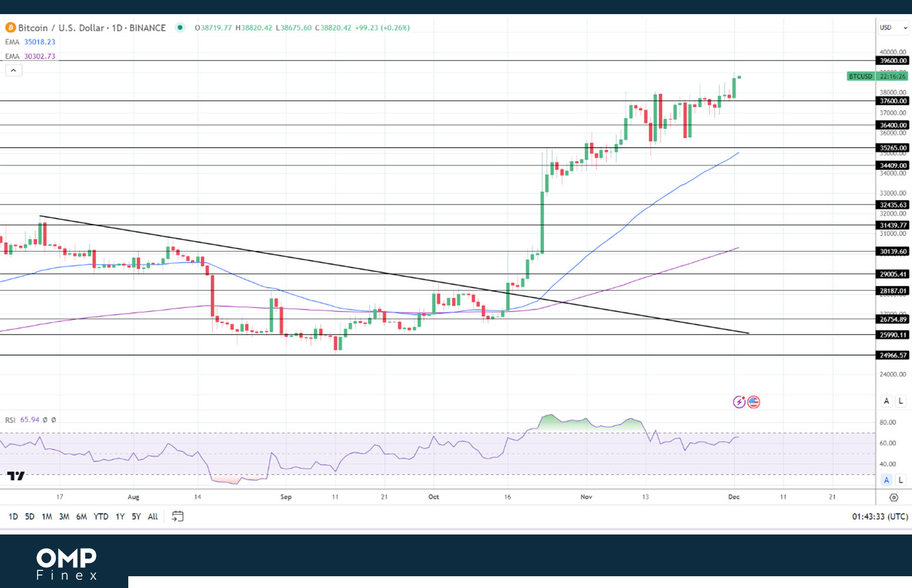This screenshot has width=912, height=588.
Task: Select the 3M time range
Action: click(x=64, y=516)
